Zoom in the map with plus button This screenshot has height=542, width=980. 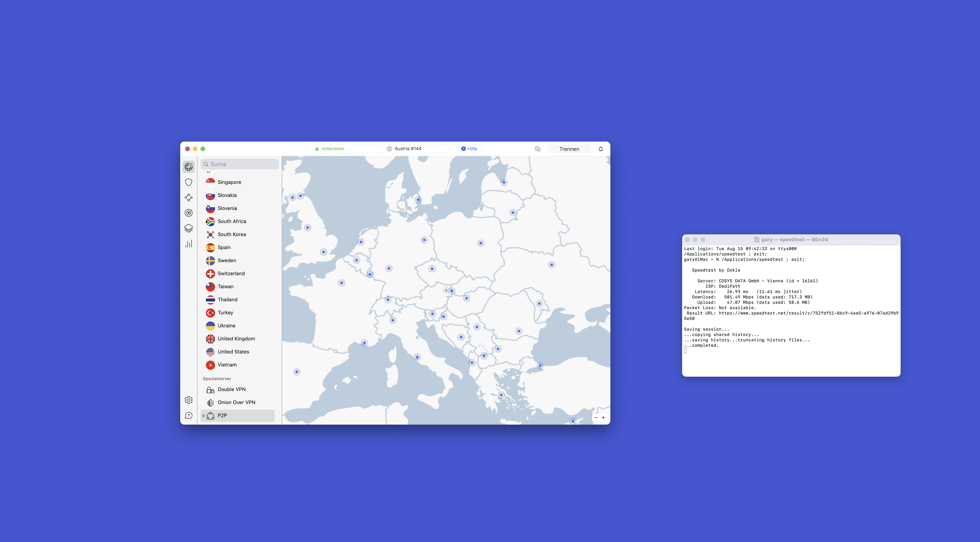pyautogui.click(x=603, y=418)
